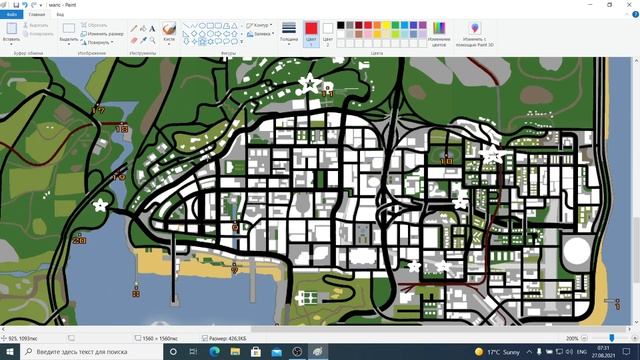Image resolution: width=640 pixels, height=360 pixels.
Task: Click Edit colors (Изменение цветов) icon
Action: [439, 29]
